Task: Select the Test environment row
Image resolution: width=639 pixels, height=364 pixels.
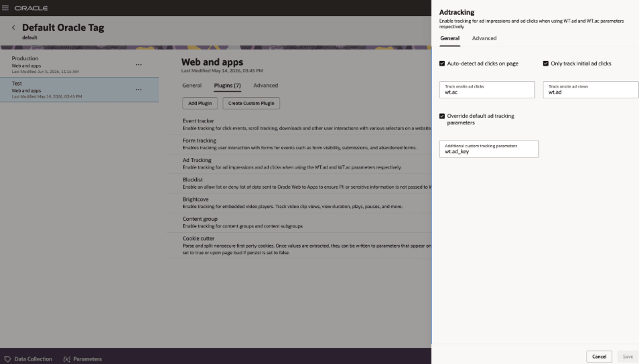Action: pyautogui.click(x=80, y=90)
